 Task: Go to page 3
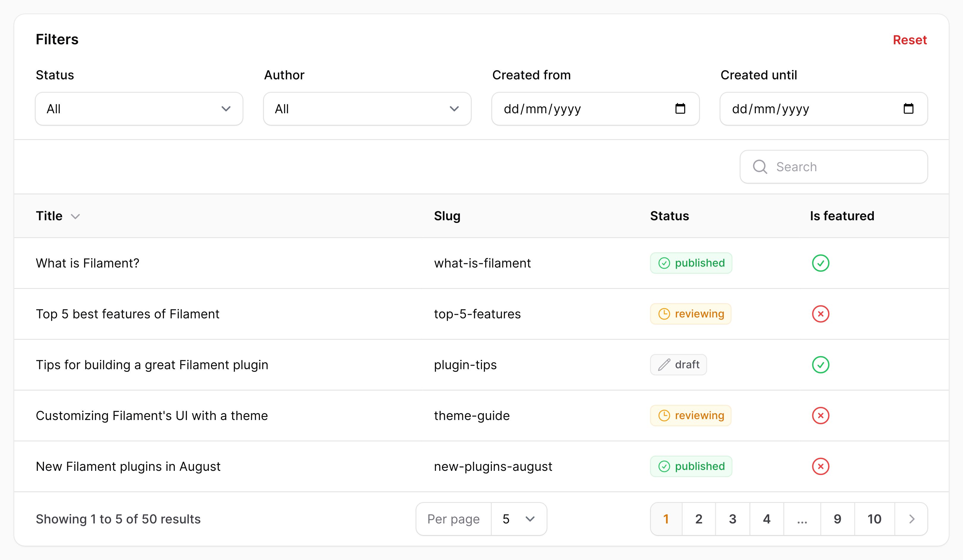[x=733, y=519]
